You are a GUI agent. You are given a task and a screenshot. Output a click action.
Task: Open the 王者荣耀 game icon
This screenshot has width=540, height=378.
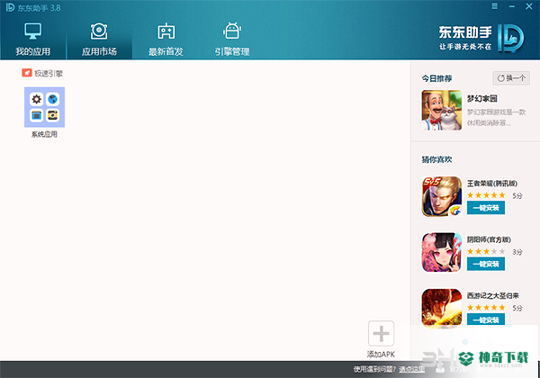pyautogui.click(x=442, y=197)
